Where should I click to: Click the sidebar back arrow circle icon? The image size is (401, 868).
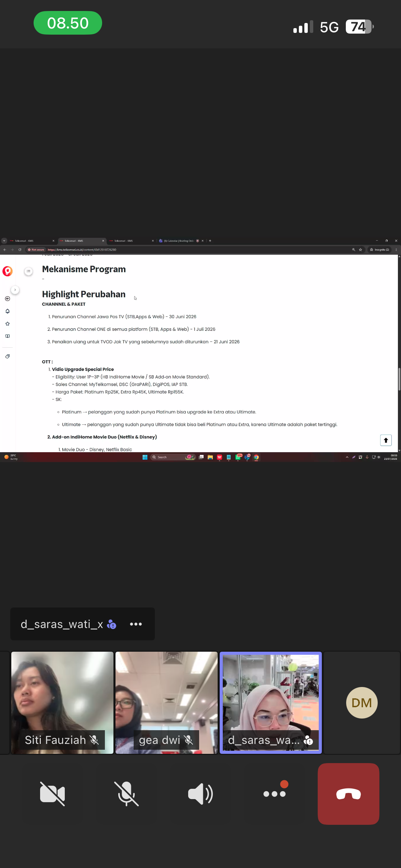[8, 299]
